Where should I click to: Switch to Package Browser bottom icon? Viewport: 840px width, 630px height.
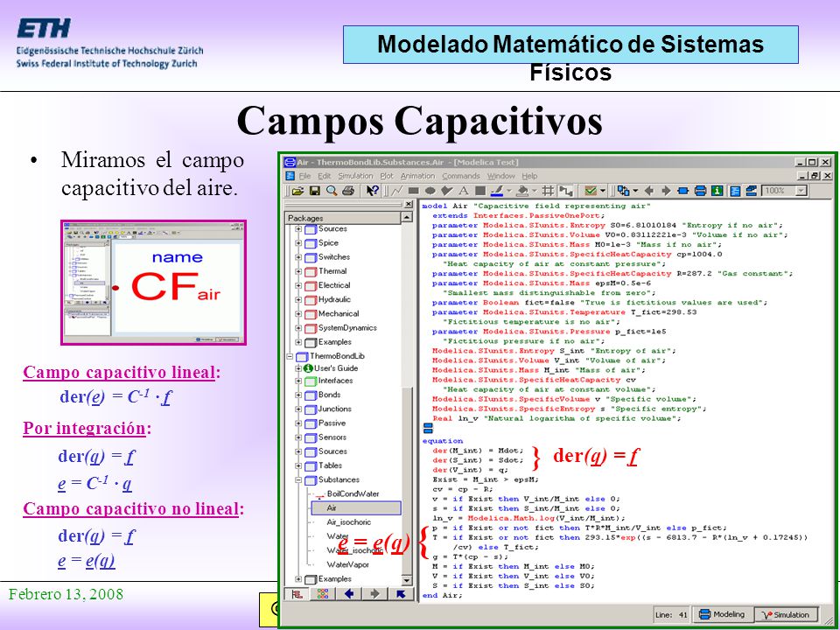297,593
